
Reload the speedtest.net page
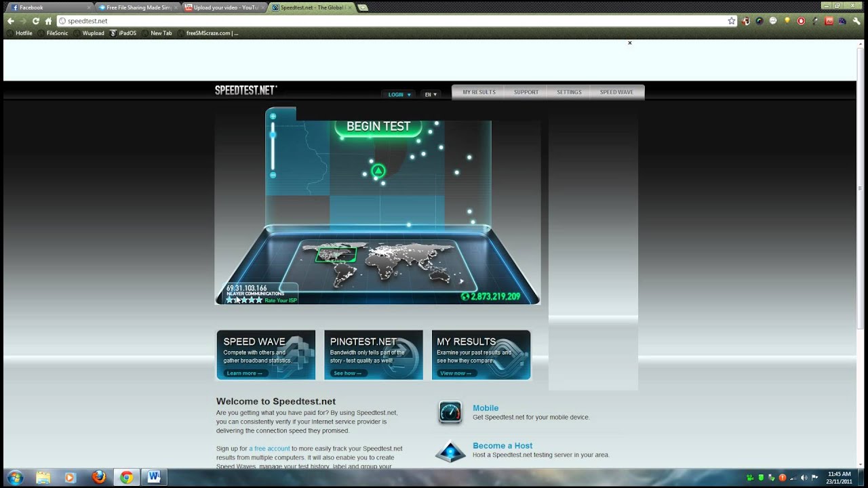pos(35,21)
